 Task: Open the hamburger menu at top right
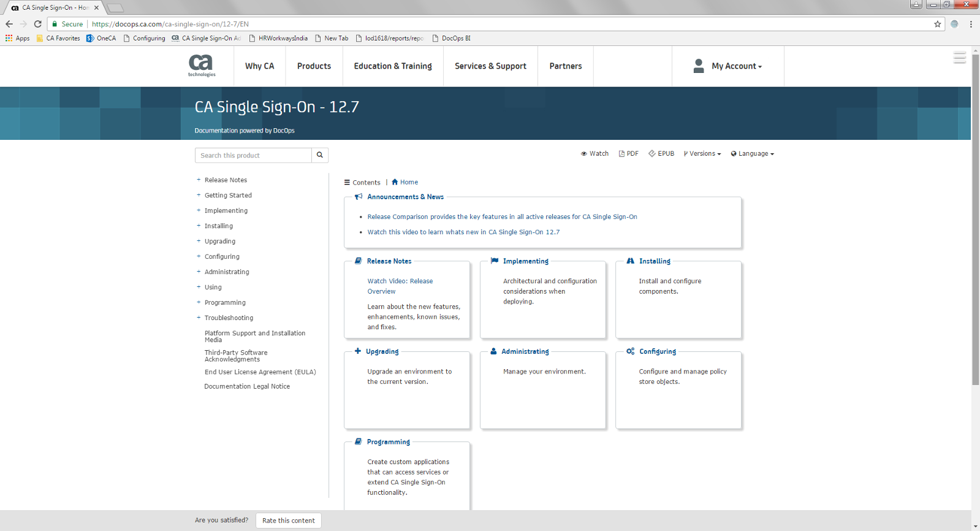(960, 58)
